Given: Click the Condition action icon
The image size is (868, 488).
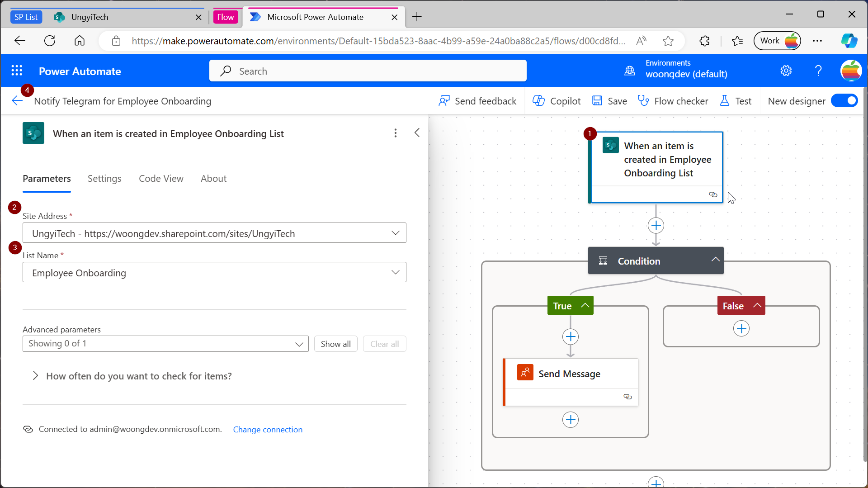Looking at the screenshot, I should pyautogui.click(x=603, y=261).
